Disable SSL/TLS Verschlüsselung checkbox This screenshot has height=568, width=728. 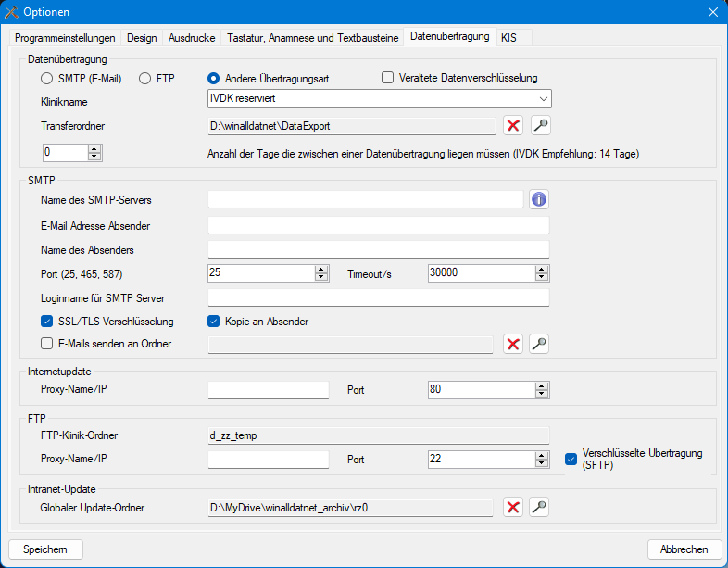47,322
